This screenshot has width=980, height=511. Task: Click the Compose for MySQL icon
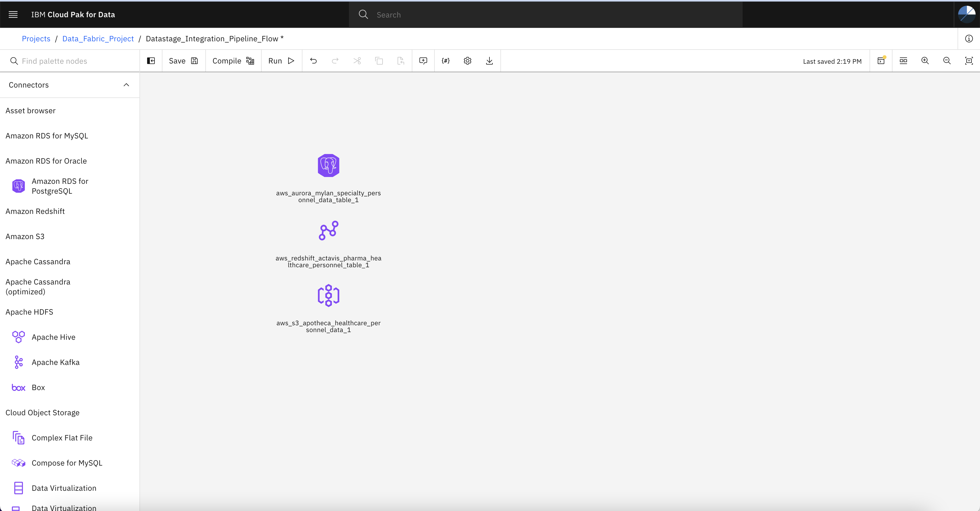(x=19, y=463)
